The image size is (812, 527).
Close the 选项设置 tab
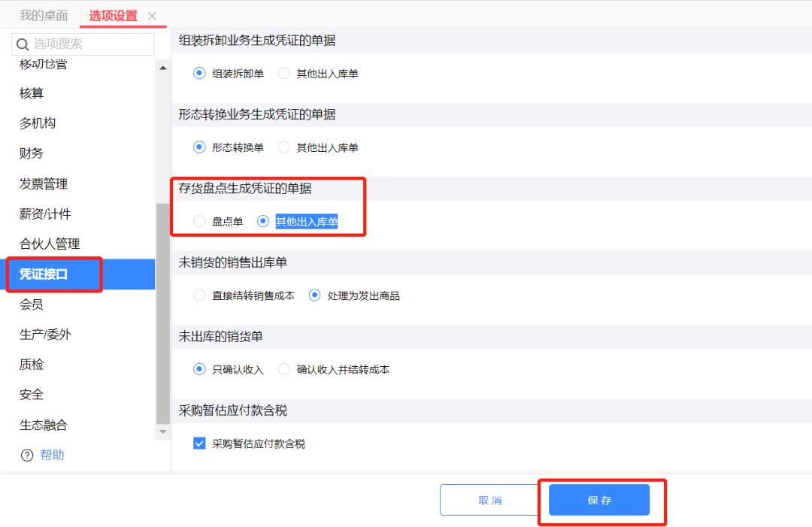pos(152,16)
